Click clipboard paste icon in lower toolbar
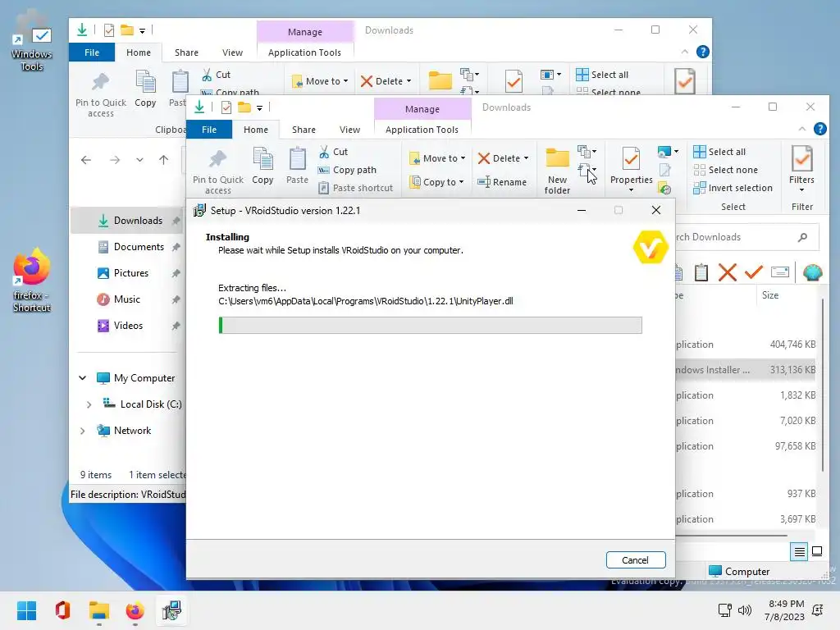Viewport: 840px width, 630px height. 701,272
